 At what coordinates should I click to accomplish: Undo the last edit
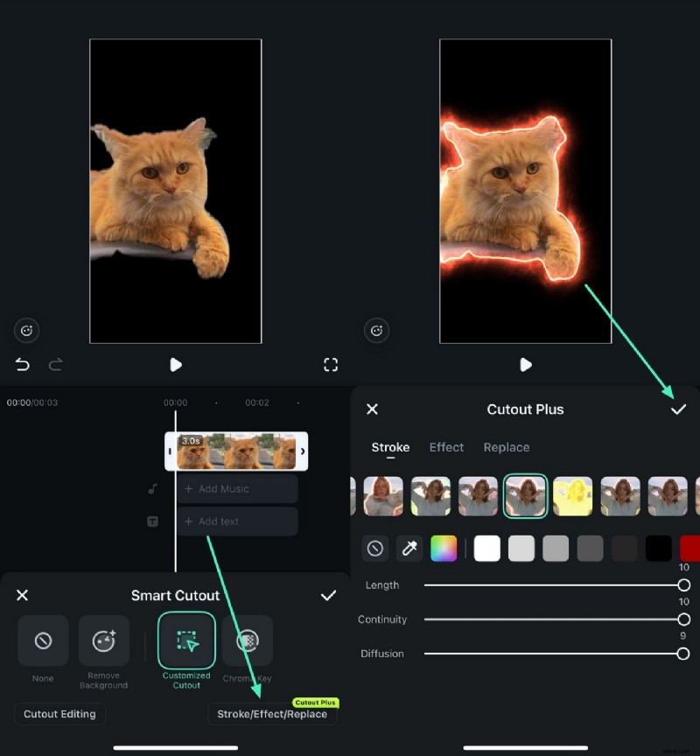[x=22, y=365]
